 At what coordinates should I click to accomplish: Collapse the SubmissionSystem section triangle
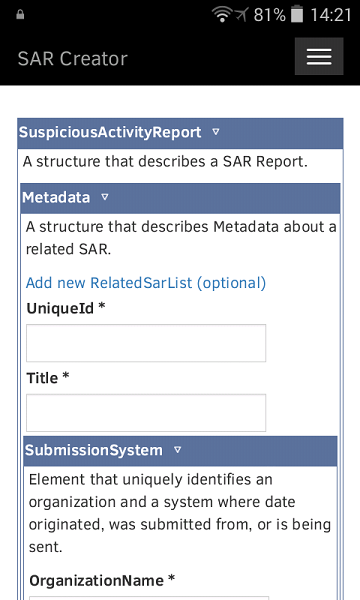click(x=177, y=450)
